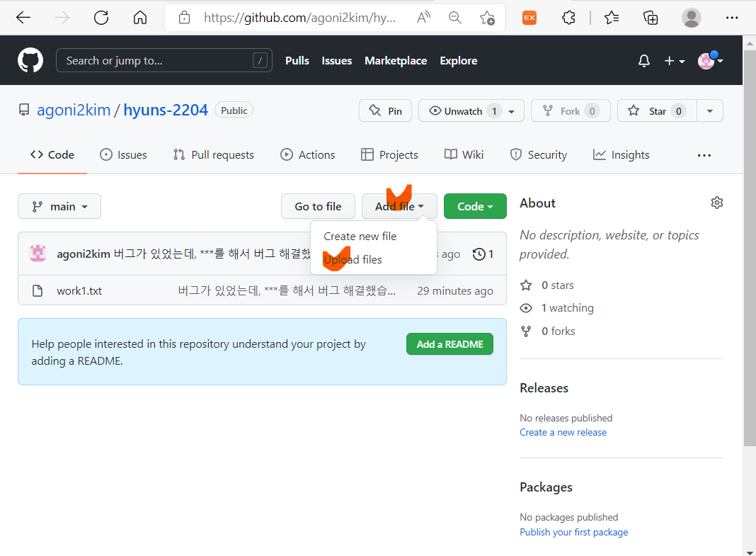Click the page vertical scrollbar thumb
This screenshot has width=756, height=556.
[749, 249]
